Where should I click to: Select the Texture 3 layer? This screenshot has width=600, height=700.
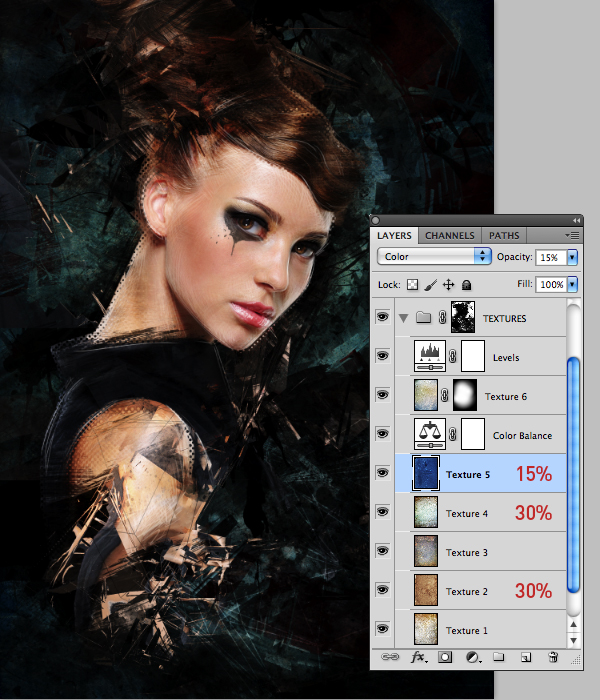point(480,551)
